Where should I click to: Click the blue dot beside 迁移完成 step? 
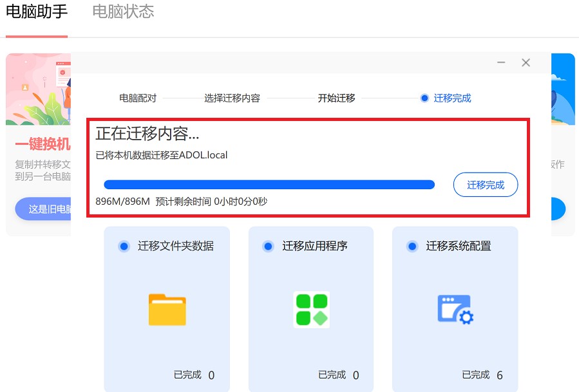424,98
